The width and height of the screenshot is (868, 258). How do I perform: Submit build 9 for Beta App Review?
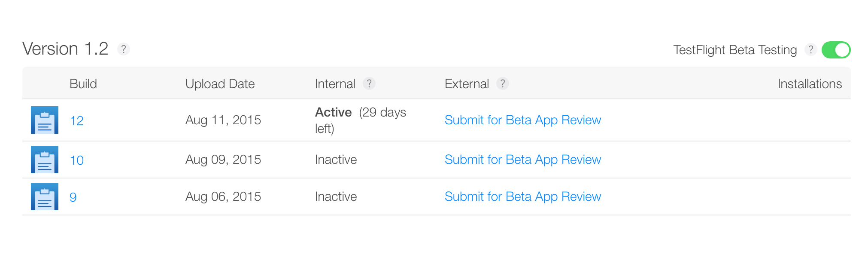coord(523,197)
